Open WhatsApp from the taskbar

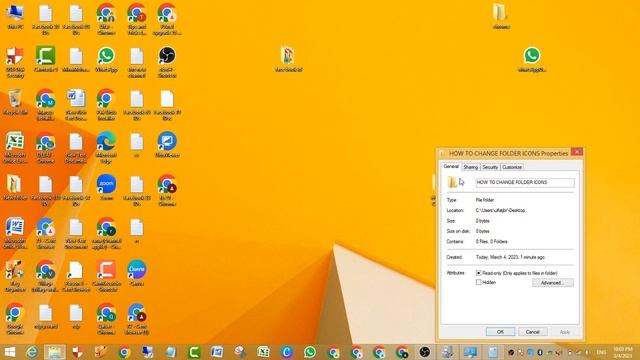310,352
